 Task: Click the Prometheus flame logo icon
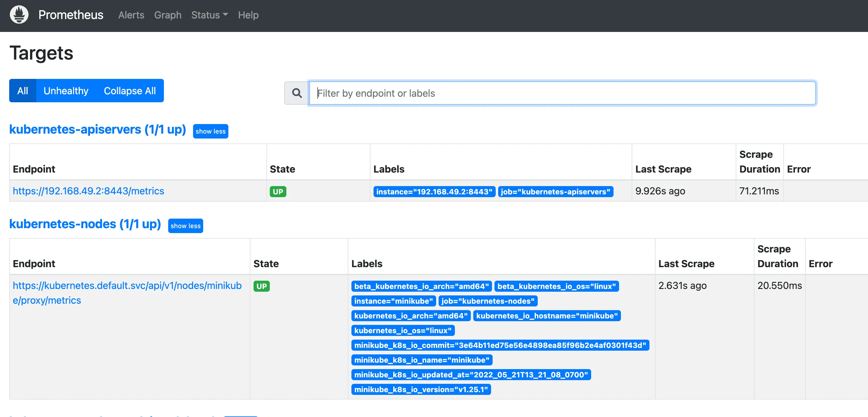[x=19, y=15]
